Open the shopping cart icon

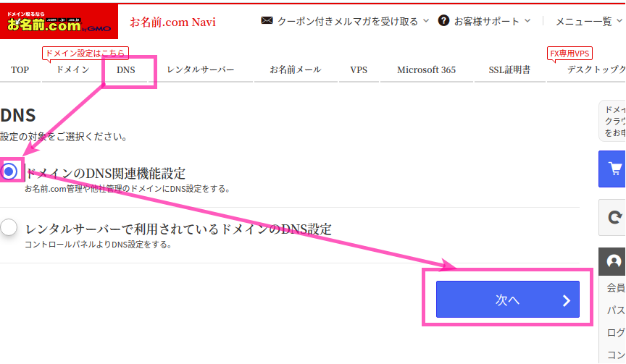click(x=614, y=169)
